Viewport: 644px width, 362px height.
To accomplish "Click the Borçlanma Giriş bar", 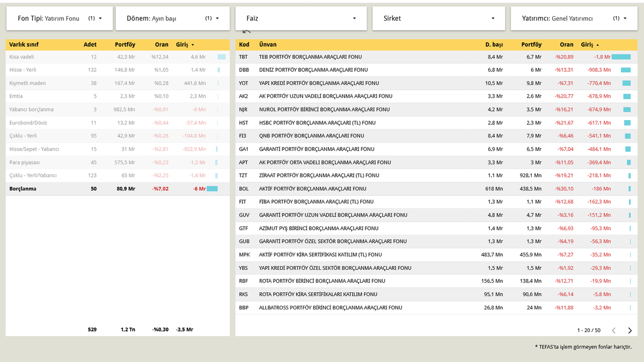I will (x=212, y=189).
